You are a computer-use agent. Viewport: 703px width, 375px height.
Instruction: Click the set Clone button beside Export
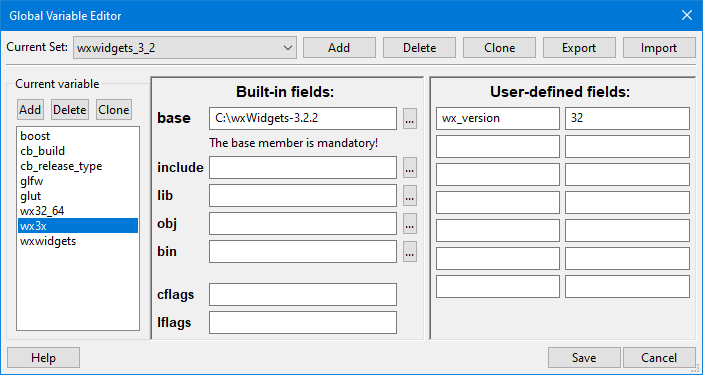499,48
